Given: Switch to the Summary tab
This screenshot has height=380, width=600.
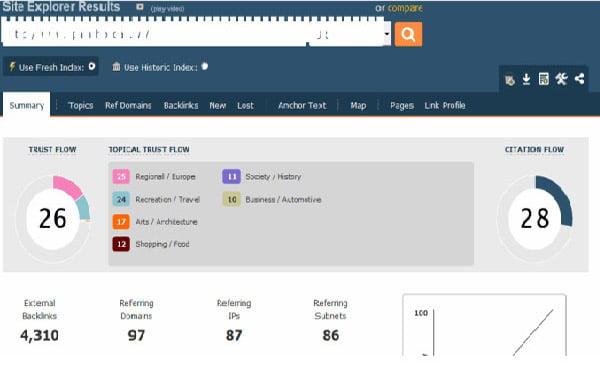Looking at the screenshot, I should click(x=26, y=105).
